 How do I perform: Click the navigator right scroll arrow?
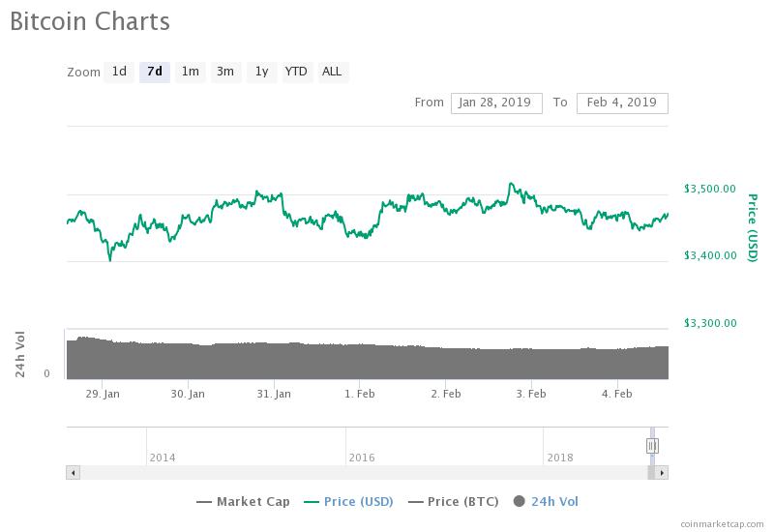pyautogui.click(x=662, y=473)
